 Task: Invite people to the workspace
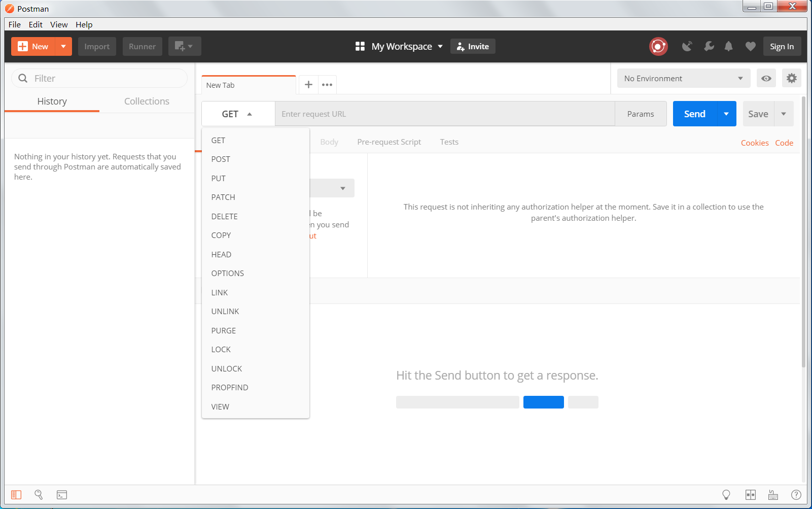click(x=473, y=46)
